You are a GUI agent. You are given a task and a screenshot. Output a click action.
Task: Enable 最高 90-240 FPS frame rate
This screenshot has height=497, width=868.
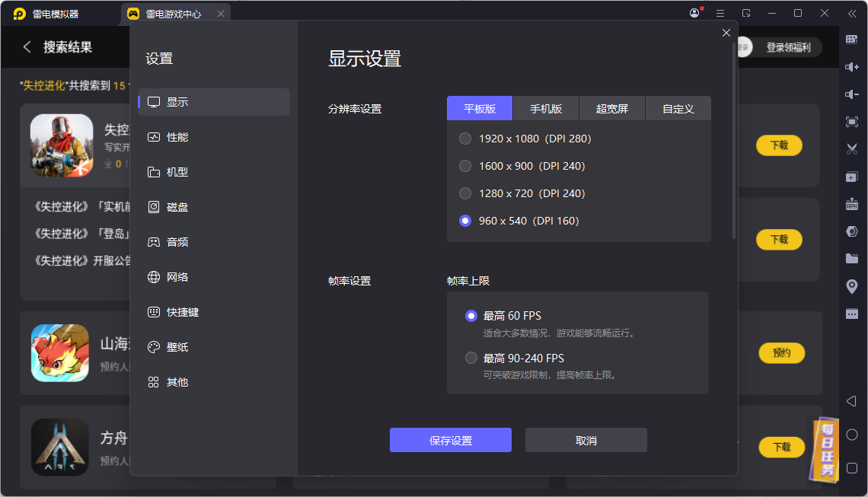point(471,358)
